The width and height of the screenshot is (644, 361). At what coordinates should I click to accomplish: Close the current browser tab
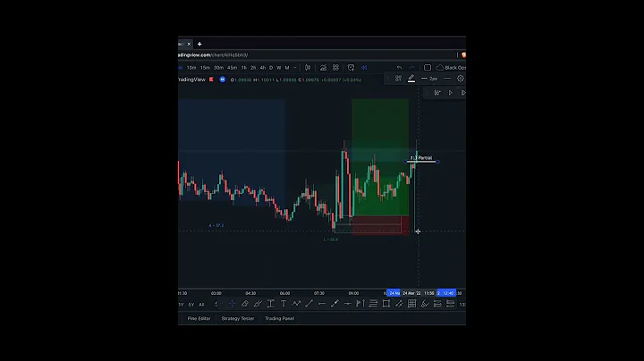click(x=189, y=44)
